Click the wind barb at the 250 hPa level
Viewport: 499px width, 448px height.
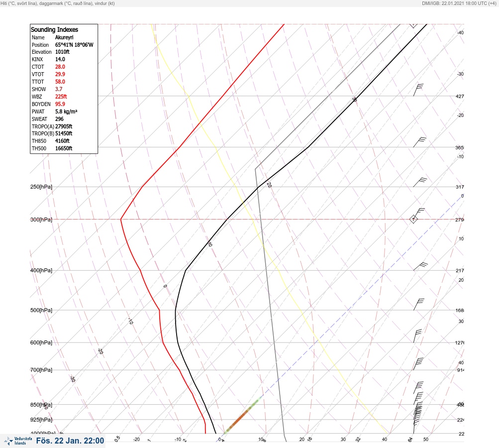click(420, 182)
